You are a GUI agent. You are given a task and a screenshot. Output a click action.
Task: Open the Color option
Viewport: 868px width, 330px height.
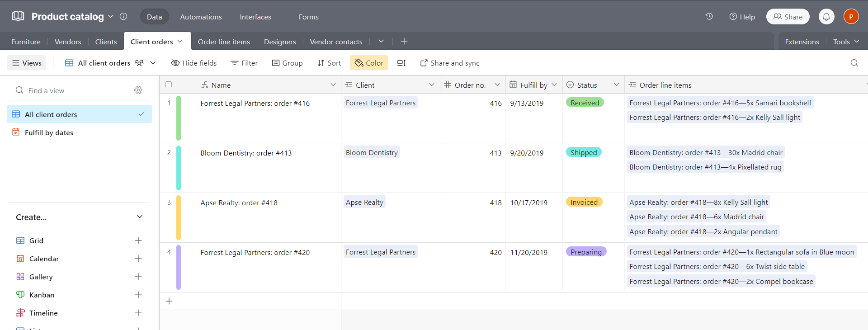pyautogui.click(x=369, y=63)
